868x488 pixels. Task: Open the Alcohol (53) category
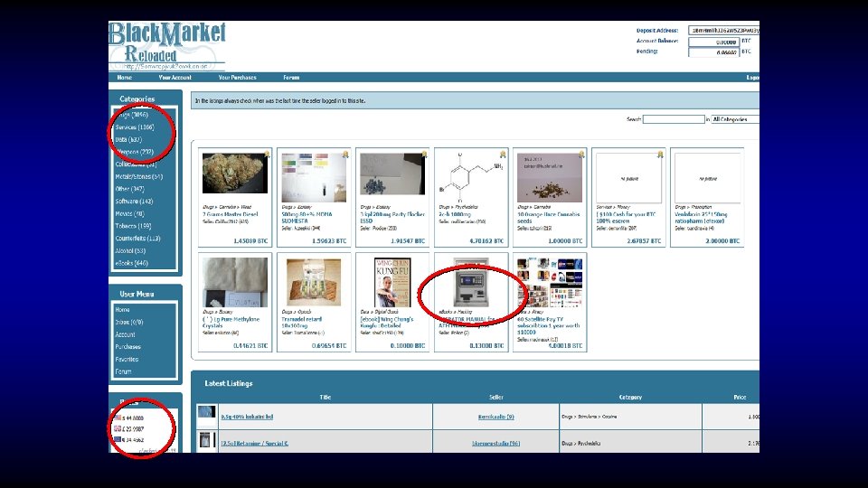click(x=130, y=250)
